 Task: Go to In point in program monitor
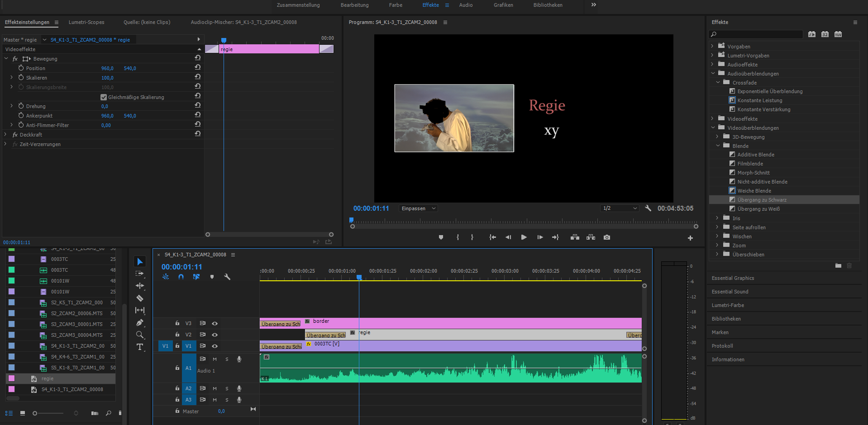pos(493,237)
